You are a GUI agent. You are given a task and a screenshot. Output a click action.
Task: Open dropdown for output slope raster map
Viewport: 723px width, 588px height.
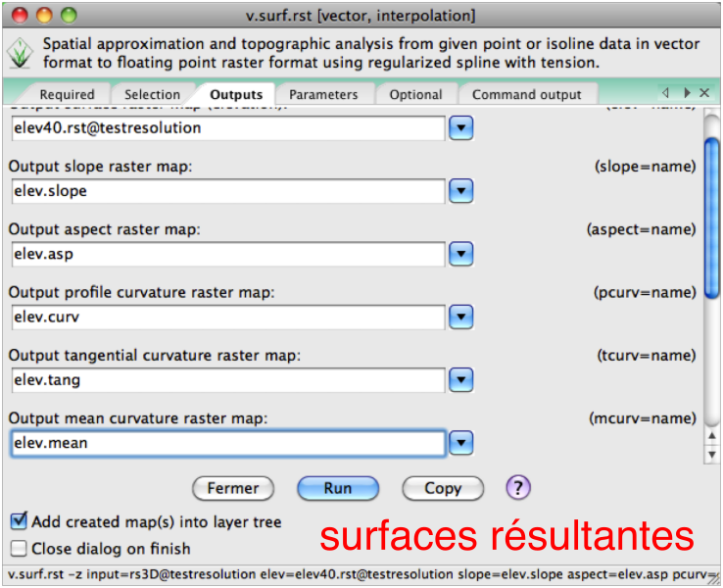(x=460, y=191)
